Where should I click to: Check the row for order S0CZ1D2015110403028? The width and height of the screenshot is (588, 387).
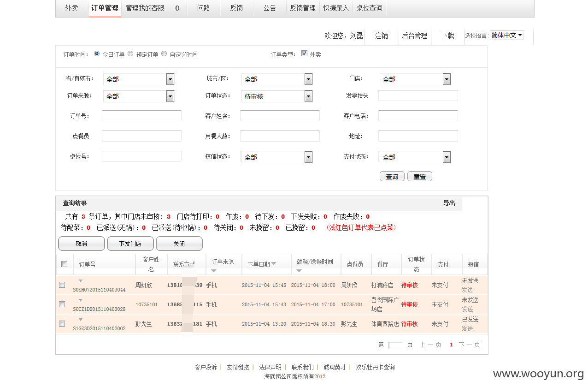pyautogui.click(x=62, y=304)
